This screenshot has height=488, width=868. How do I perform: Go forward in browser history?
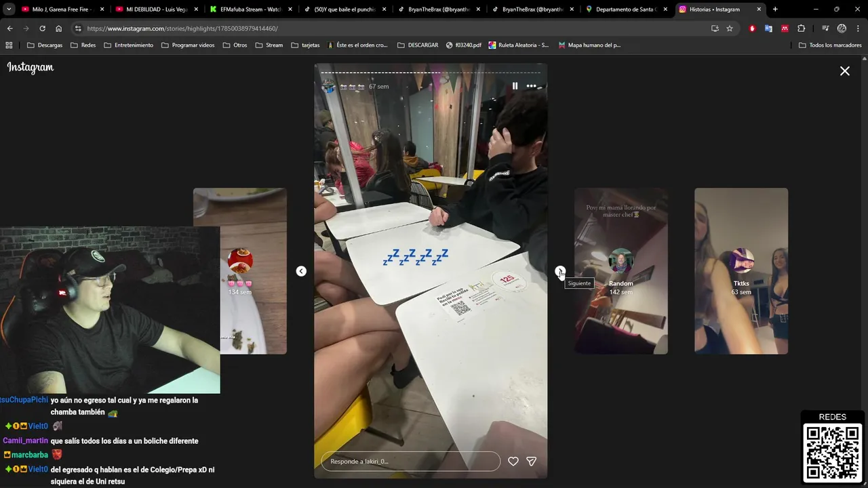click(26, 28)
